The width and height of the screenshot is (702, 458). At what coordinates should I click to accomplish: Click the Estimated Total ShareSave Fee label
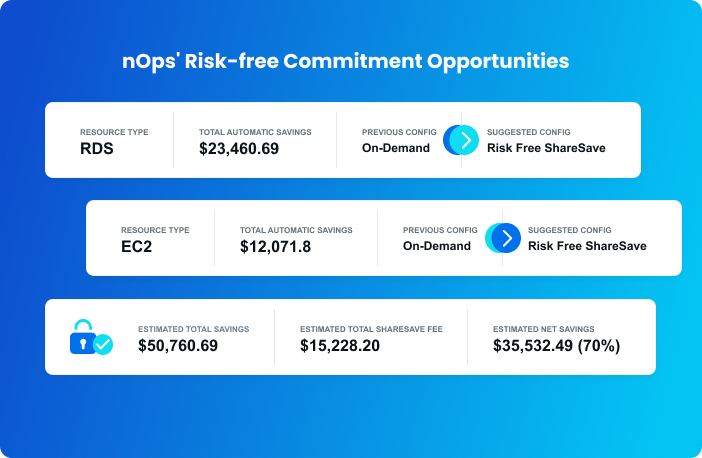(371, 329)
